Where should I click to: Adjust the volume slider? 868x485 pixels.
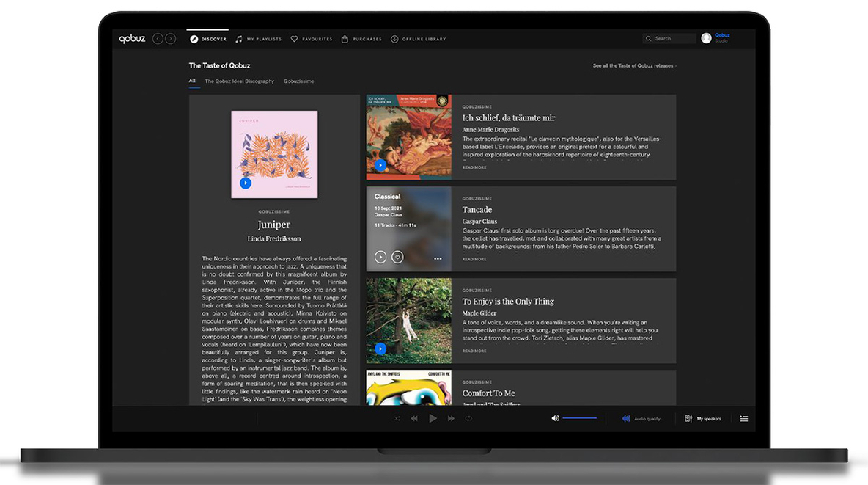(580, 418)
